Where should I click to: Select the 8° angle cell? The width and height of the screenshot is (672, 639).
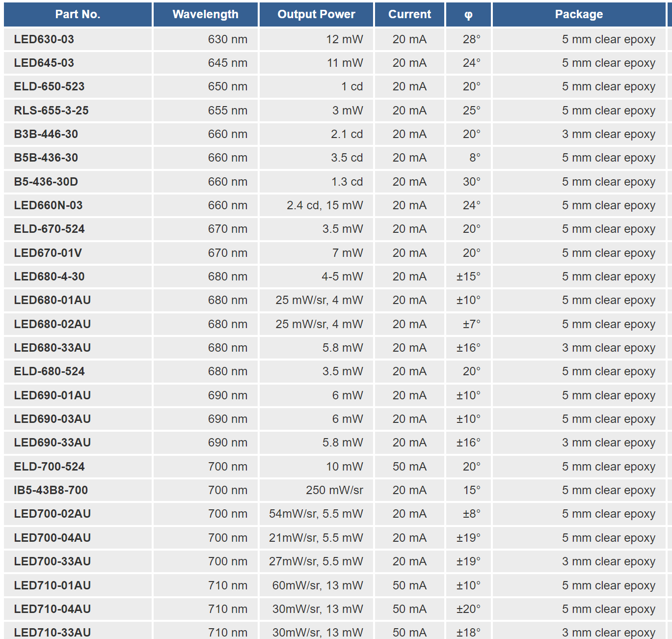[468, 158]
